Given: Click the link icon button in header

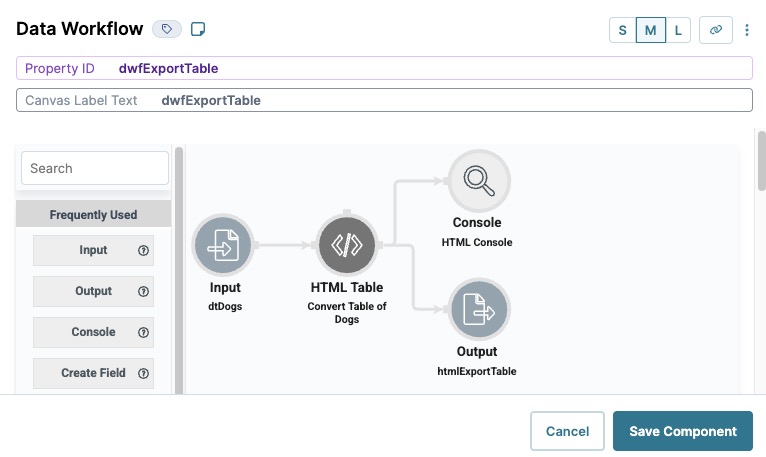Looking at the screenshot, I should tap(716, 30).
